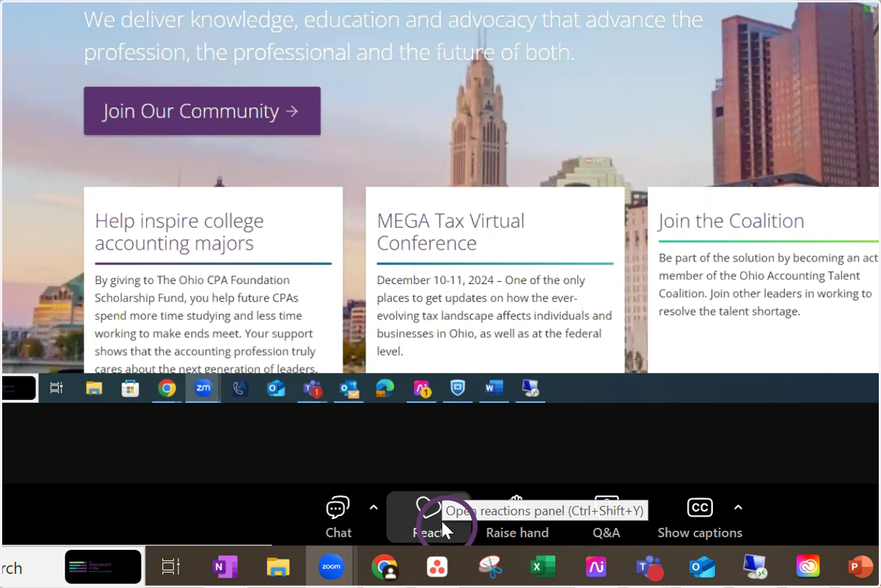Click 'We deliver knowledge, education and advocacy' headline

point(394,35)
